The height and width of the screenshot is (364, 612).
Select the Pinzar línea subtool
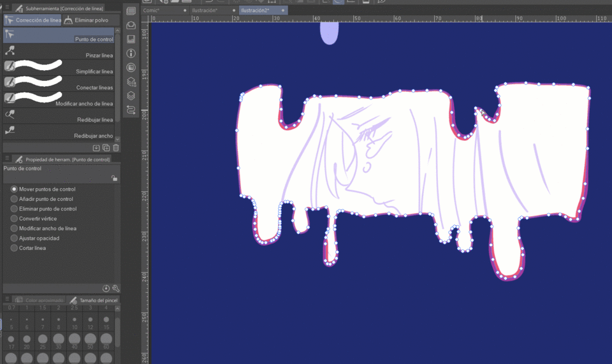click(x=59, y=52)
